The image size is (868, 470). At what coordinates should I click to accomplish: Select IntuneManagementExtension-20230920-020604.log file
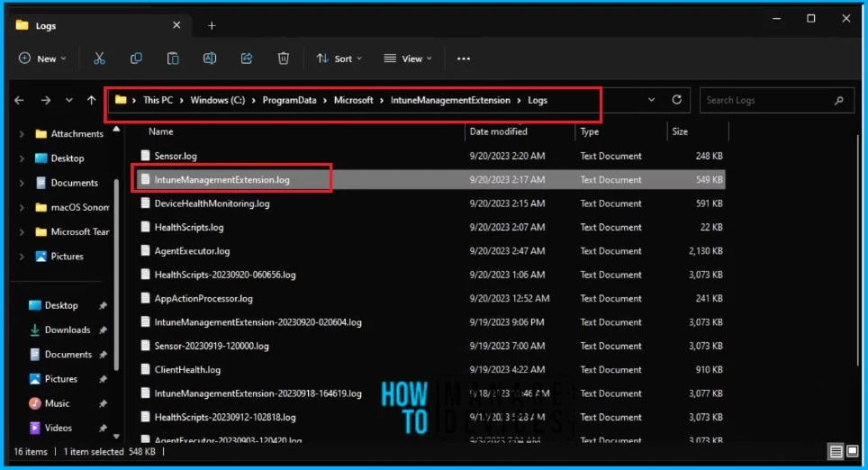click(430, 322)
